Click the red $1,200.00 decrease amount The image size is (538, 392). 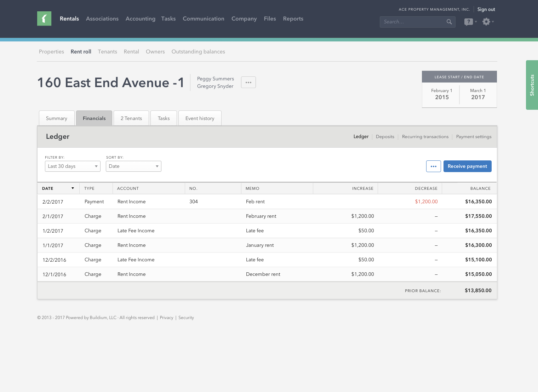point(426,201)
